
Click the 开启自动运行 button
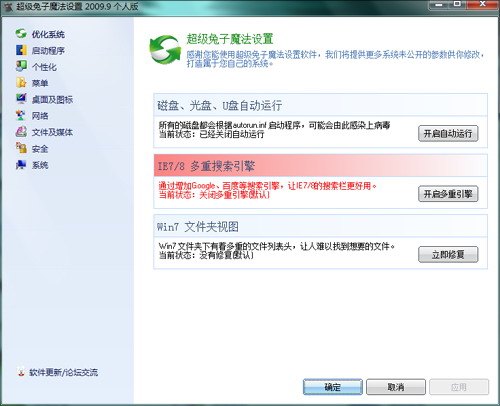[448, 134]
